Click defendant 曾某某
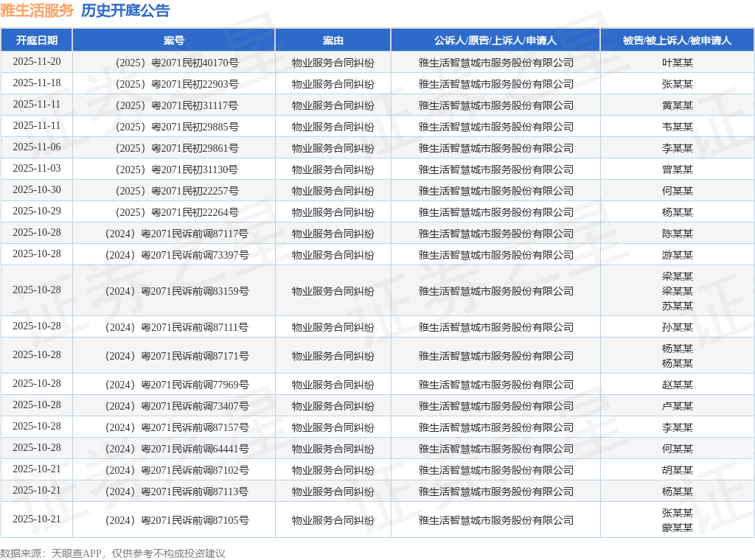The height and width of the screenshot is (560, 755). pos(677,169)
